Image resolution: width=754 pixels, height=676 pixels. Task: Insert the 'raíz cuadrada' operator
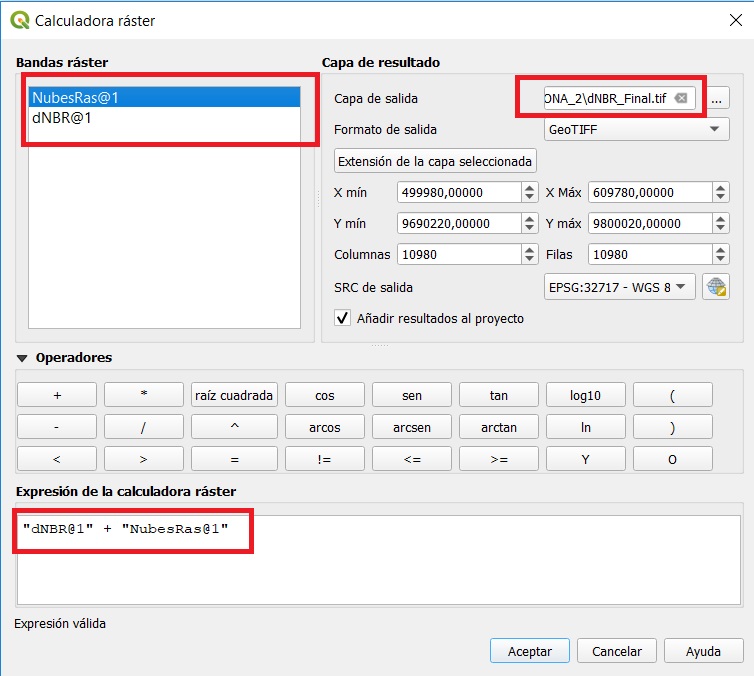(x=234, y=395)
